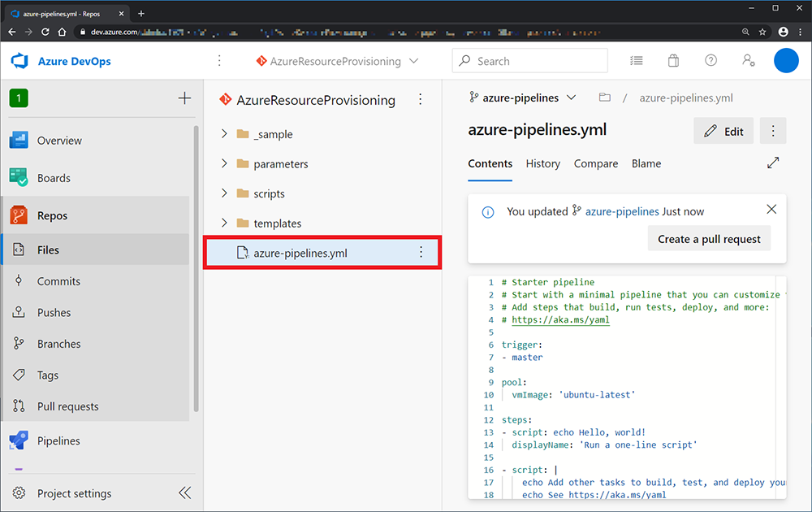This screenshot has height=512, width=812.
Task: Switch to the History tab
Action: [x=542, y=163]
